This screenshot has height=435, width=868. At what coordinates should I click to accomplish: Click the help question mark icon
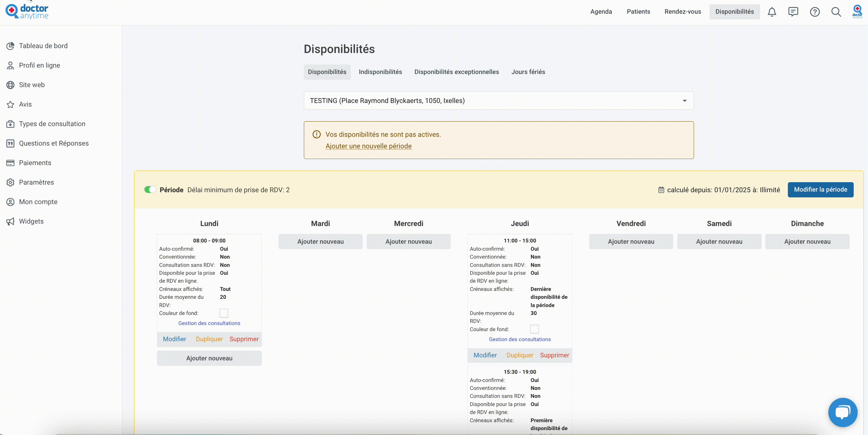[815, 12]
